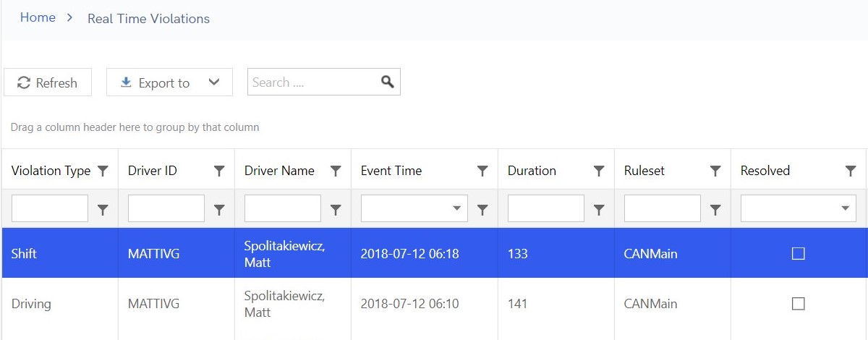This screenshot has width=868, height=340.
Task: Sort by Event Time column header
Action: click(x=391, y=171)
